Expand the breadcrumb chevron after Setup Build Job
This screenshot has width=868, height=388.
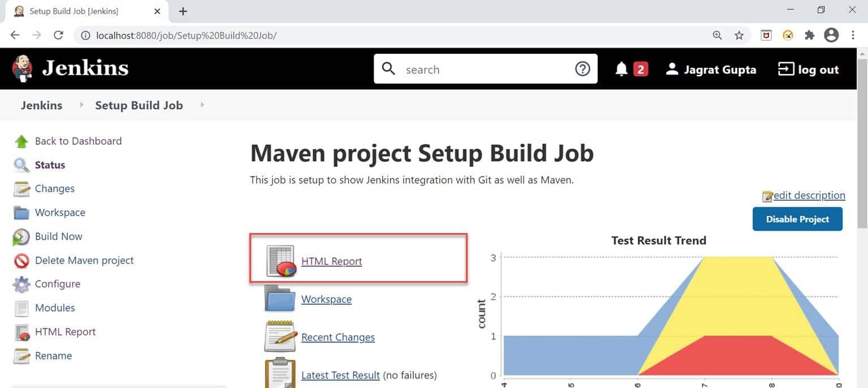coord(202,105)
